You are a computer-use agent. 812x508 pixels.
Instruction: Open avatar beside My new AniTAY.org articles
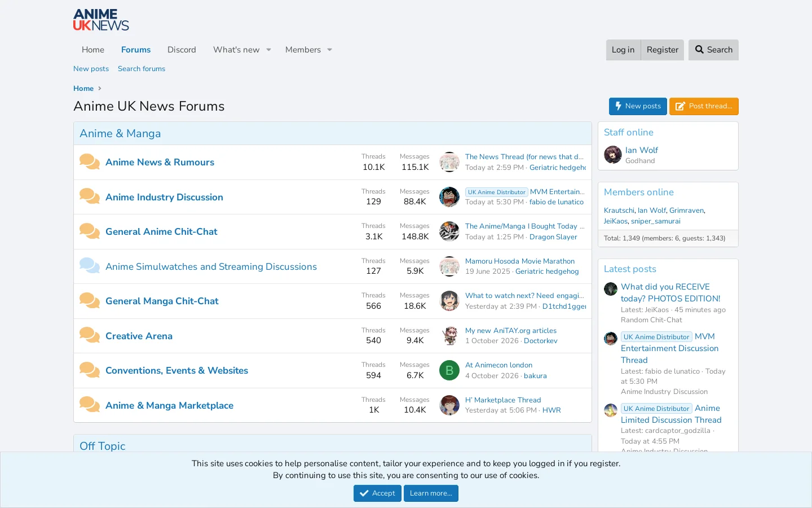pyautogui.click(x=449, y=336)
